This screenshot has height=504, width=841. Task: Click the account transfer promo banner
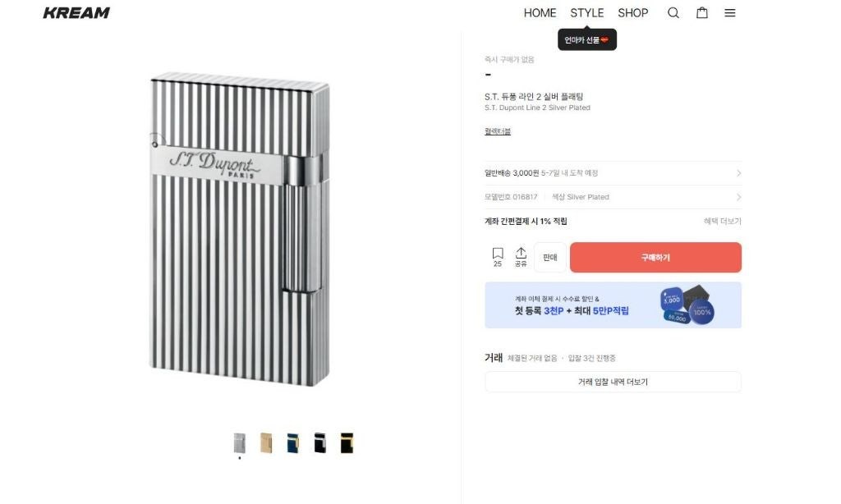[613, 305]
